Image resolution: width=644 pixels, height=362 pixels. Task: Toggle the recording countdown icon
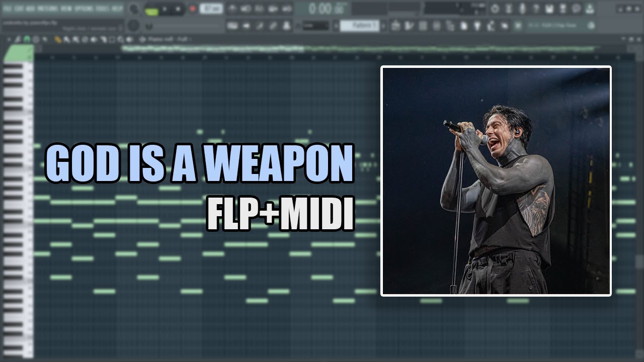pos(260,9)
